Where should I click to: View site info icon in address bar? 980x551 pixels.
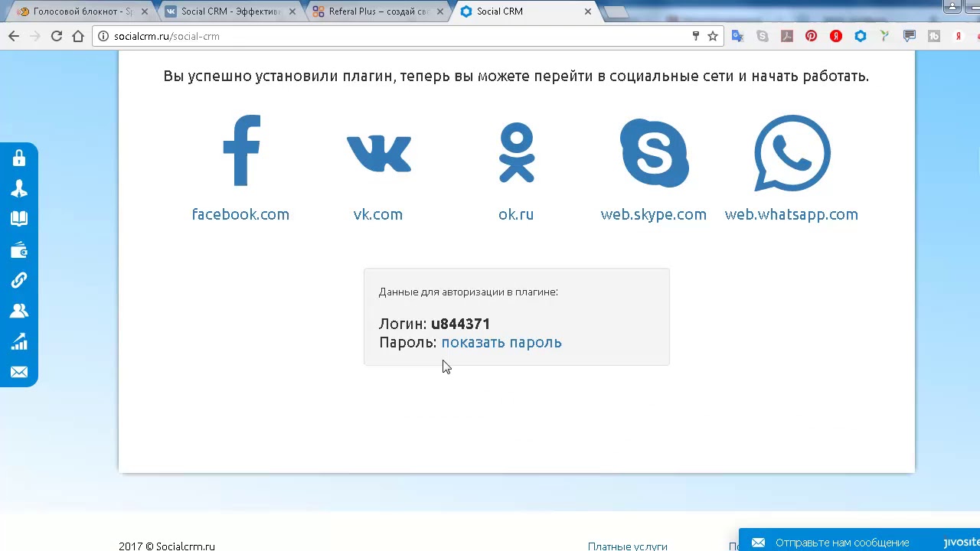pyautogui.click(x=103, y=36)
